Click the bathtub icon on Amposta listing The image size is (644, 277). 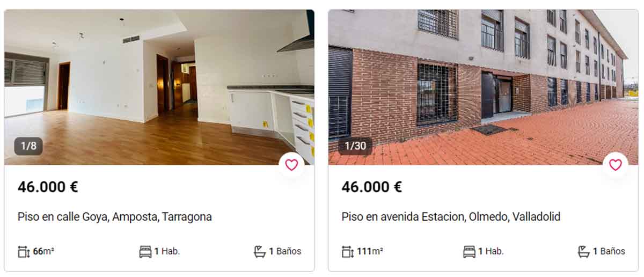(x=260, y=251)
